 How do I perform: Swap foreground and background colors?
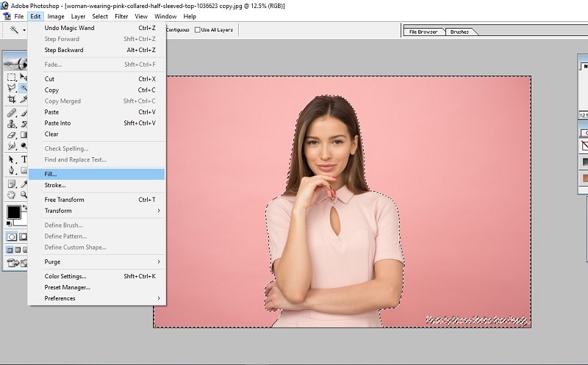[25, 207]
